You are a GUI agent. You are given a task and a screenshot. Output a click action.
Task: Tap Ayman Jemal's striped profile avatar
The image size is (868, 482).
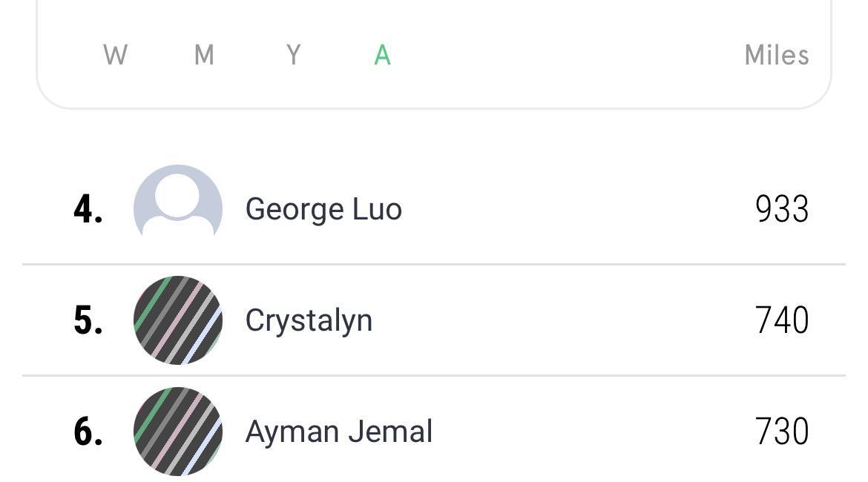click(178, 431)
